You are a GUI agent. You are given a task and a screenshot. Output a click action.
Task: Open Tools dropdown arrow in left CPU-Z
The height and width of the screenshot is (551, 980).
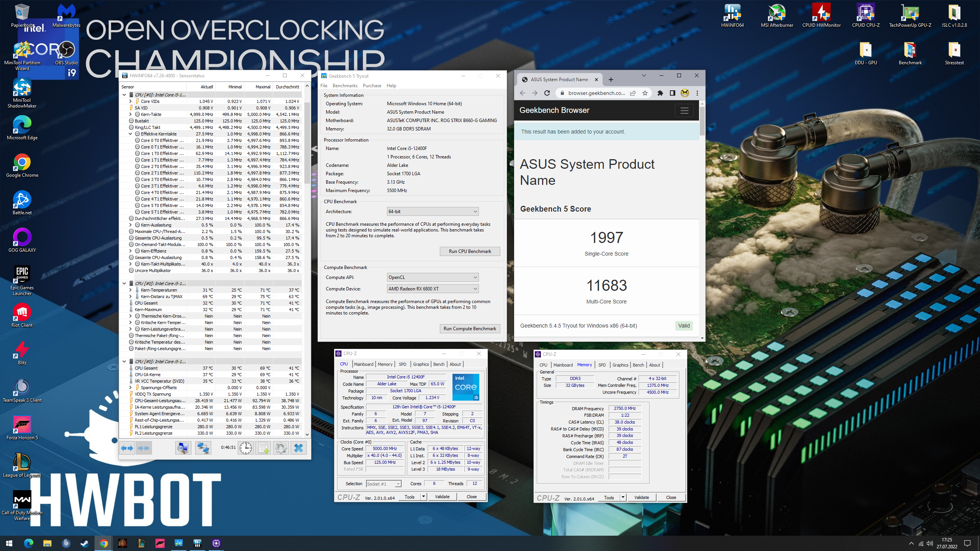pos(423,497)
